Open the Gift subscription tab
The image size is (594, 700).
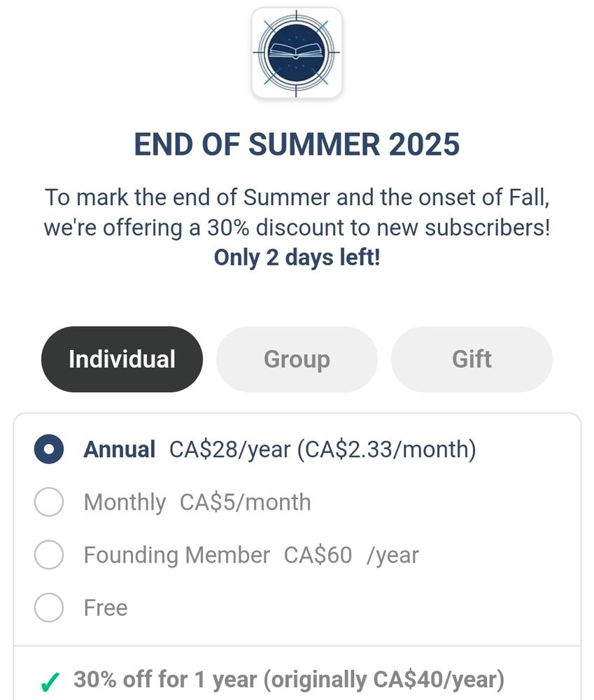(472, 359)
